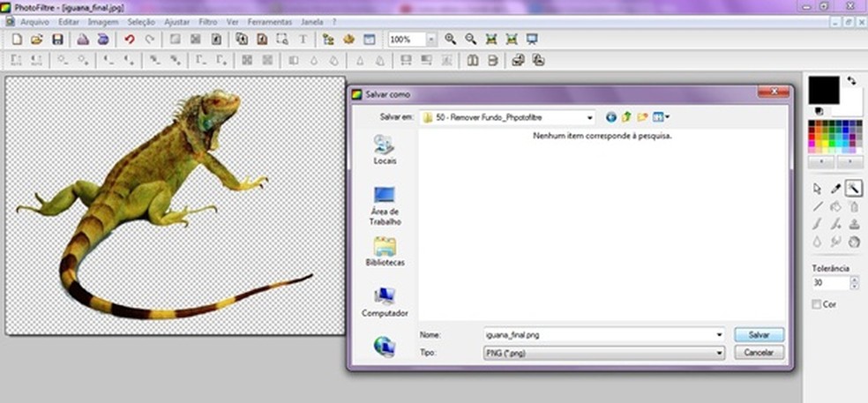
Task: Select the Fill bucket tool
Action: (836, 206)
